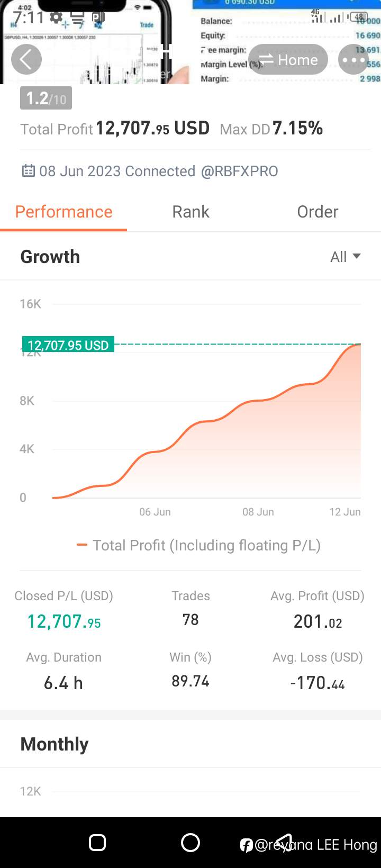
Task: Tap the dropdown arrow next to All
Action: (357, 256)
